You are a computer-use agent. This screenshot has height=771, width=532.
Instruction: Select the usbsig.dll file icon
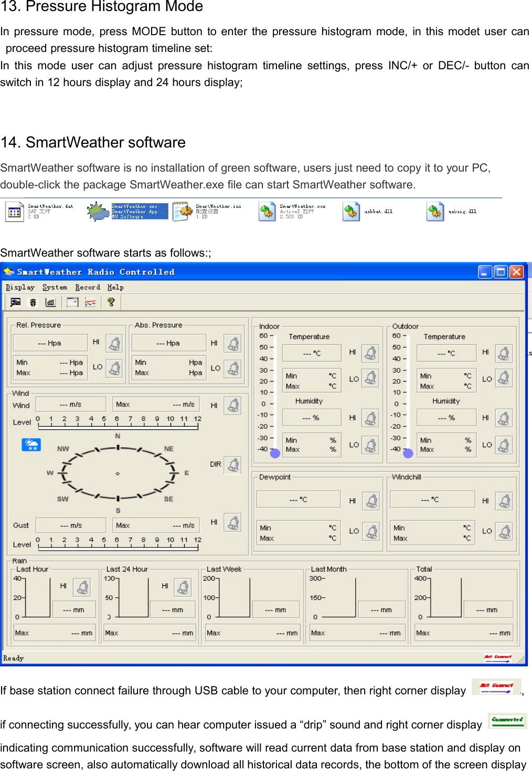435,212
